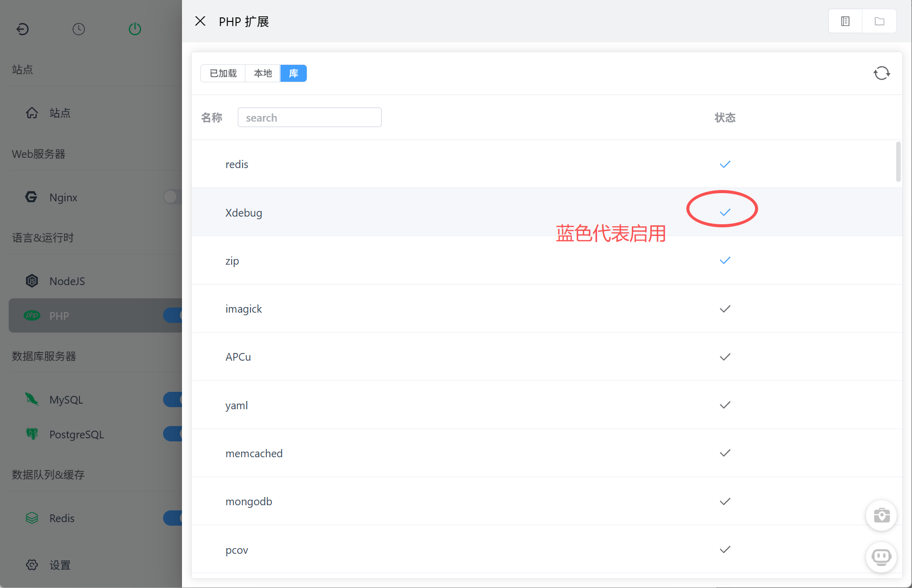Close the PHP 扩展 panel

pos(200,21)
